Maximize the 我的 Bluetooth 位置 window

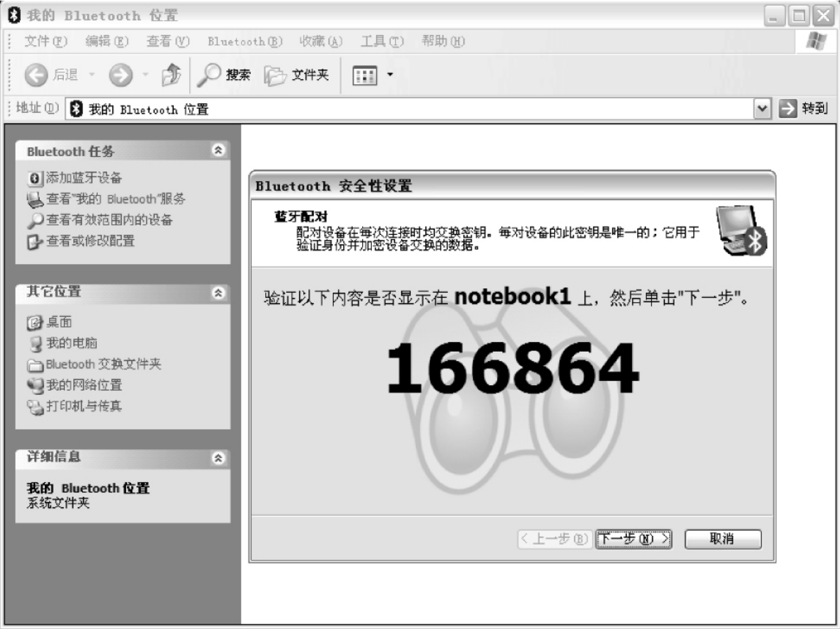(x=799, y=16)
